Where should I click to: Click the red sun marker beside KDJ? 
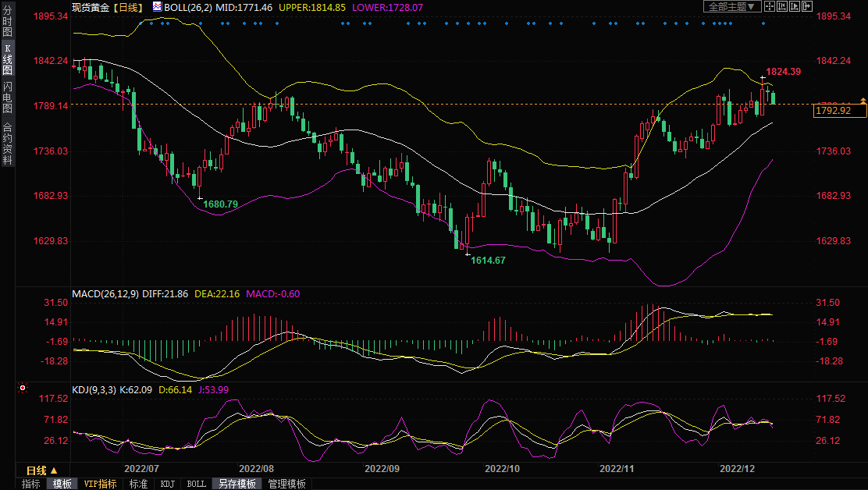[23, 388]
